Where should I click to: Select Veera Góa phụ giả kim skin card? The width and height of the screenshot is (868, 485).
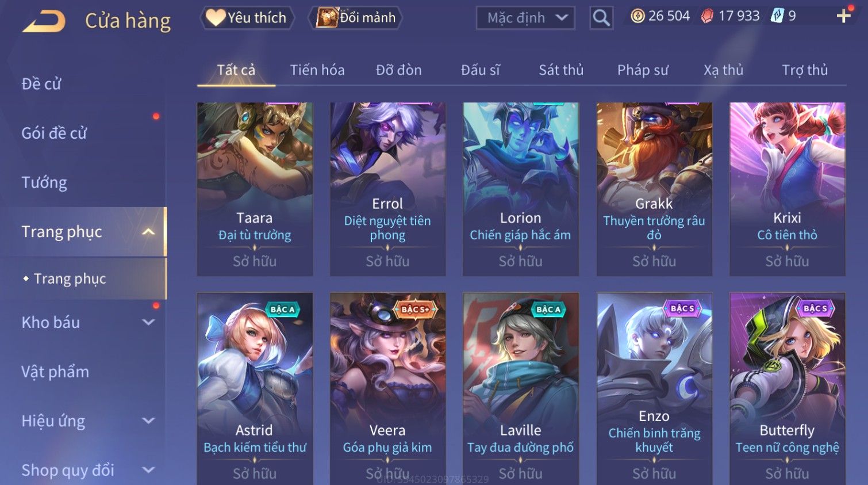(x=387, y=389)
